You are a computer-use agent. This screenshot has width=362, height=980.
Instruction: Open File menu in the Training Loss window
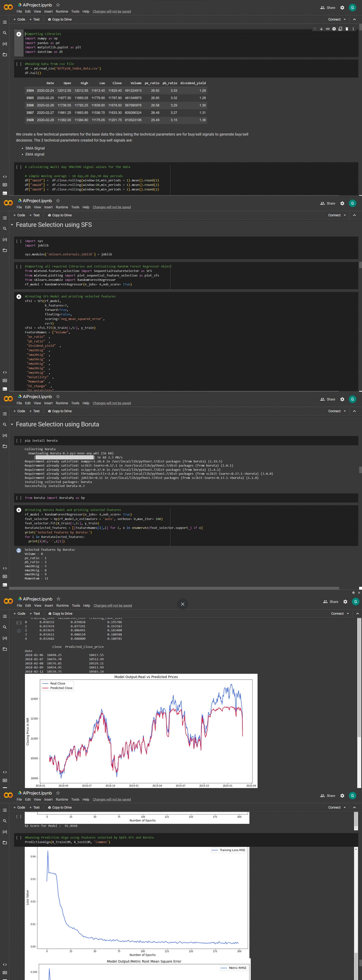click(x=19, y=799)
